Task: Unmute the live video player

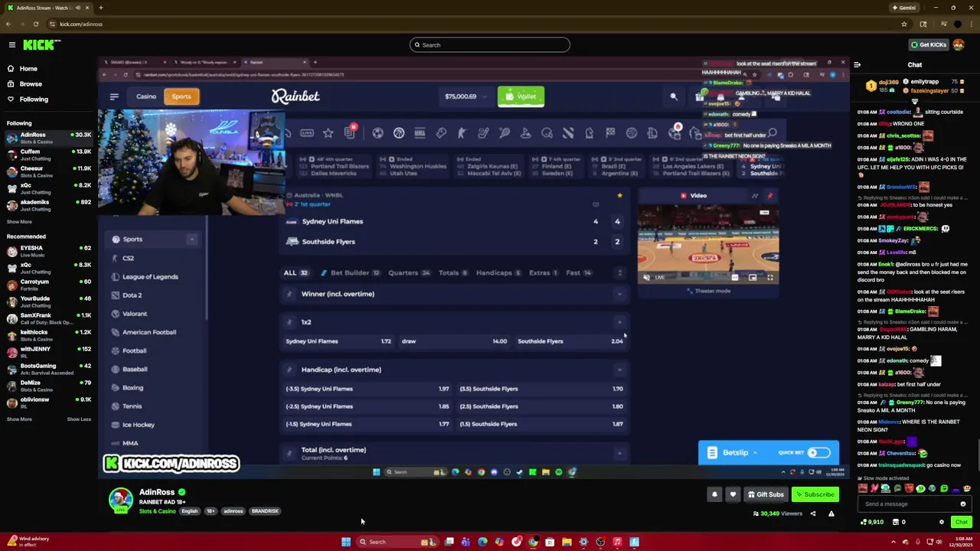Action: (646, 278)
